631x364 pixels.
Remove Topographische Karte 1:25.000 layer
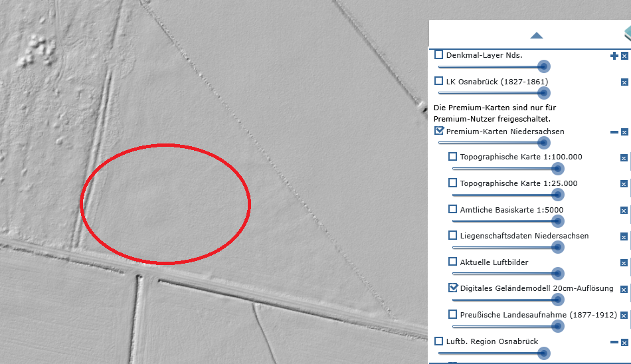pyautogui.click(x=624, y=184)
